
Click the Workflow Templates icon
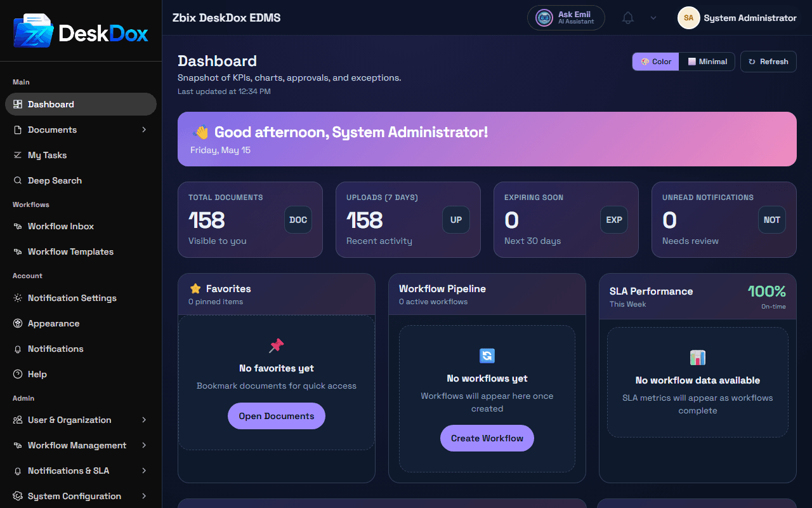point(18,251)
